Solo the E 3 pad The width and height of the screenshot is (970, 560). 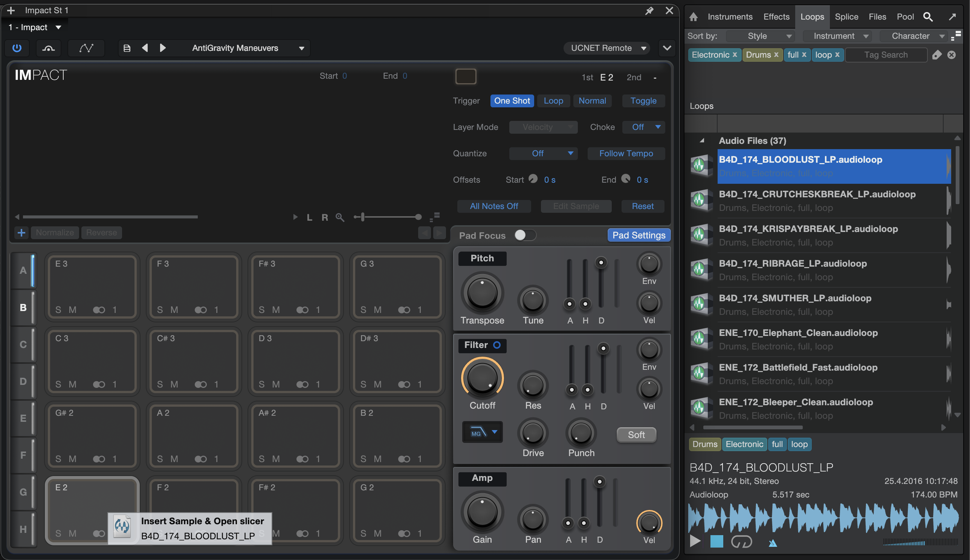pos(58,310)
